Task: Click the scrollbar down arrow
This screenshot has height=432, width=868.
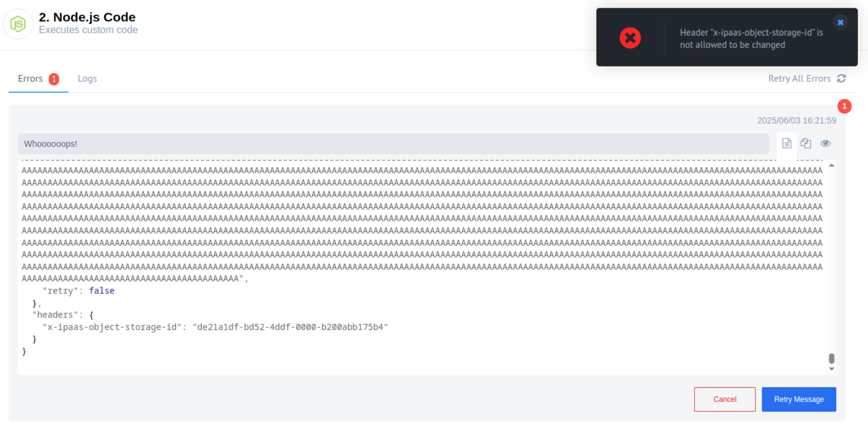Action: pyautogui.click(x=831, y=369)
